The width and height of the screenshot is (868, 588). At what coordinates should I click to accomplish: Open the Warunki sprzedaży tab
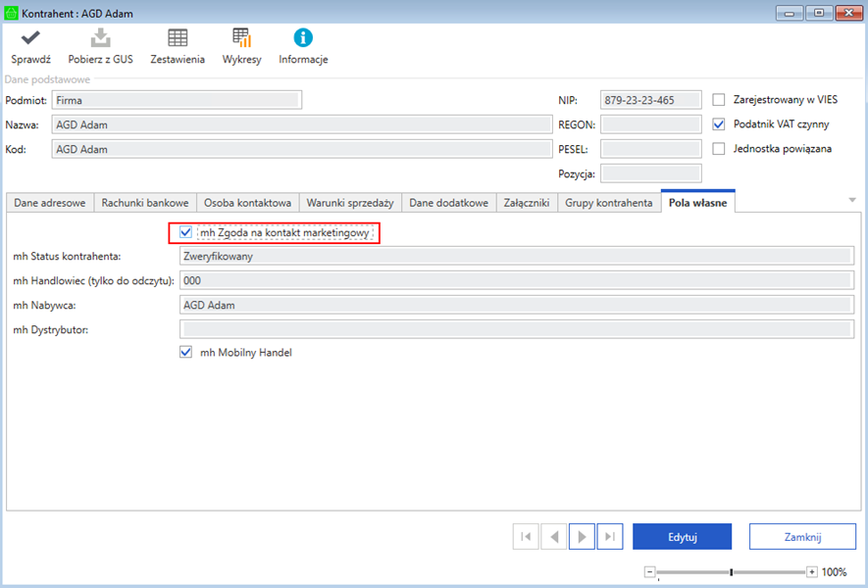tap(349, 203)
